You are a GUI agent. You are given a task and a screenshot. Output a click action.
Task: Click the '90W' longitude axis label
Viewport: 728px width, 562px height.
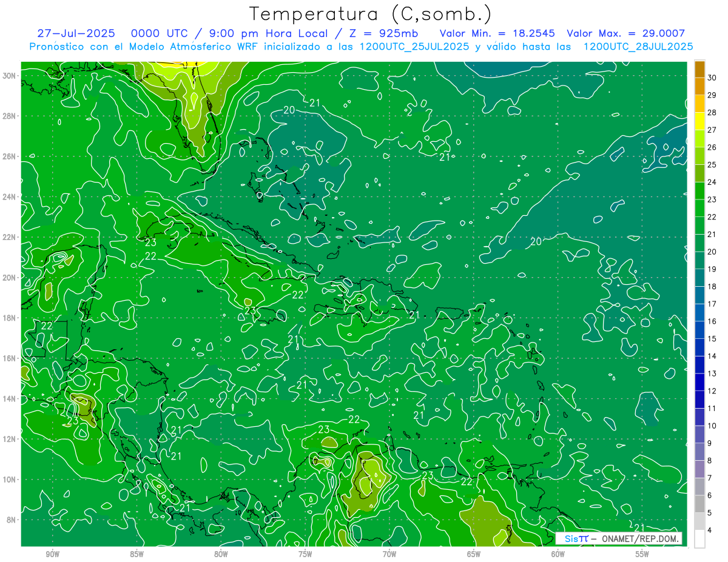coord(52,554)
